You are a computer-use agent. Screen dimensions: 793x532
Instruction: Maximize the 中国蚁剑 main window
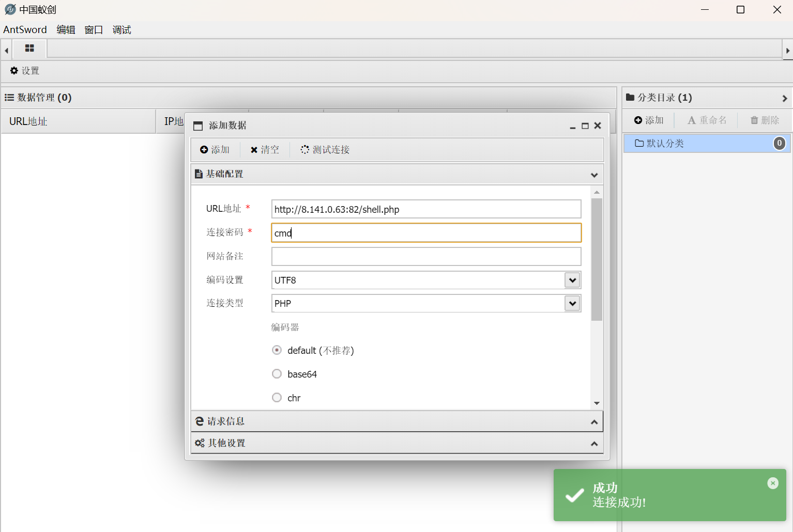click(740, 10)
